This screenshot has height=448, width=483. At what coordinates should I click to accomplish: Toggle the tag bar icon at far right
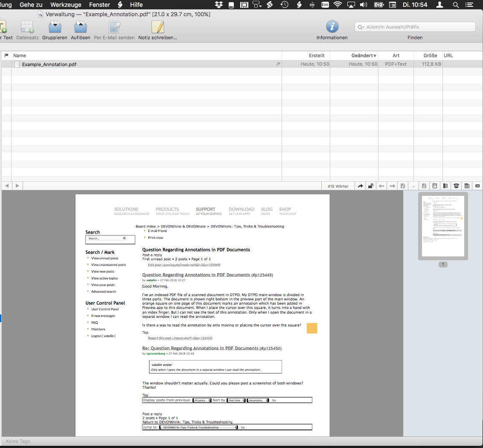[x=477, y=186]
